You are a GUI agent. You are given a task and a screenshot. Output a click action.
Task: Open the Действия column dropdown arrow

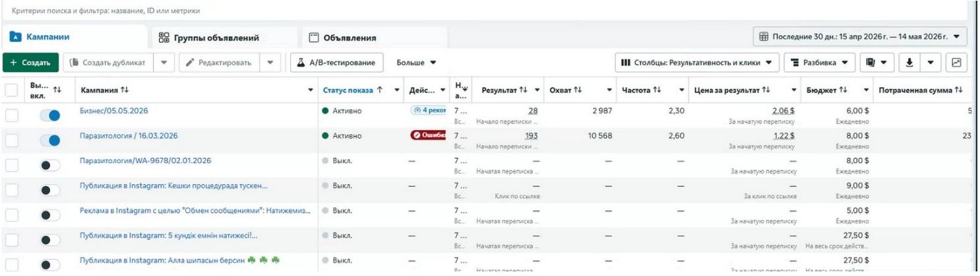click(x=443, y=90)
